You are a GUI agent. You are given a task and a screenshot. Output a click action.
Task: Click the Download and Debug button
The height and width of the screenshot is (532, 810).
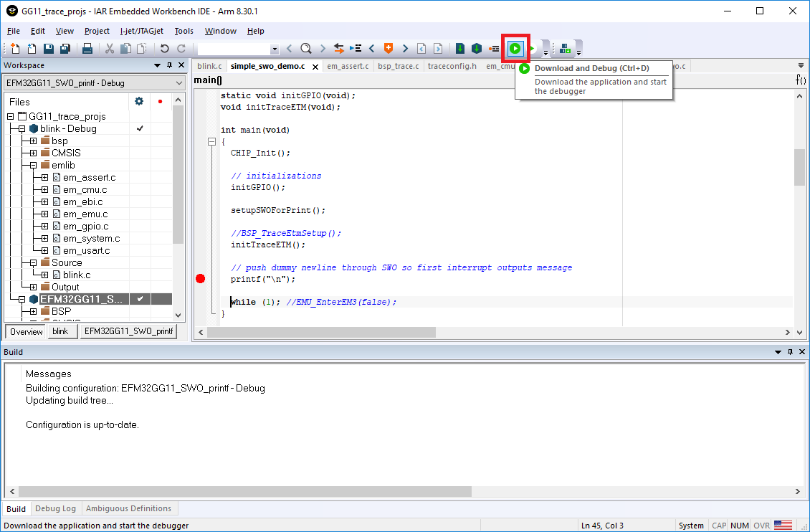pyautogui.click(x=515, y=48)
